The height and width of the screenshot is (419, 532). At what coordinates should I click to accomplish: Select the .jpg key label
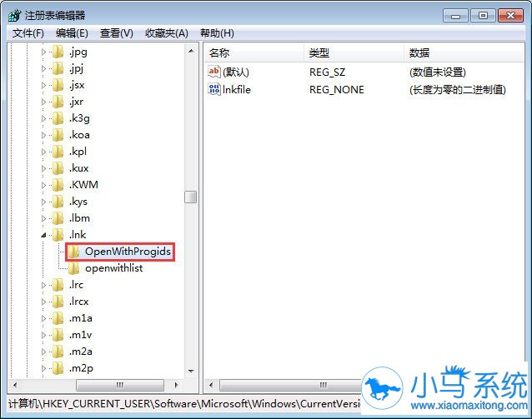[x=78, y=52]
